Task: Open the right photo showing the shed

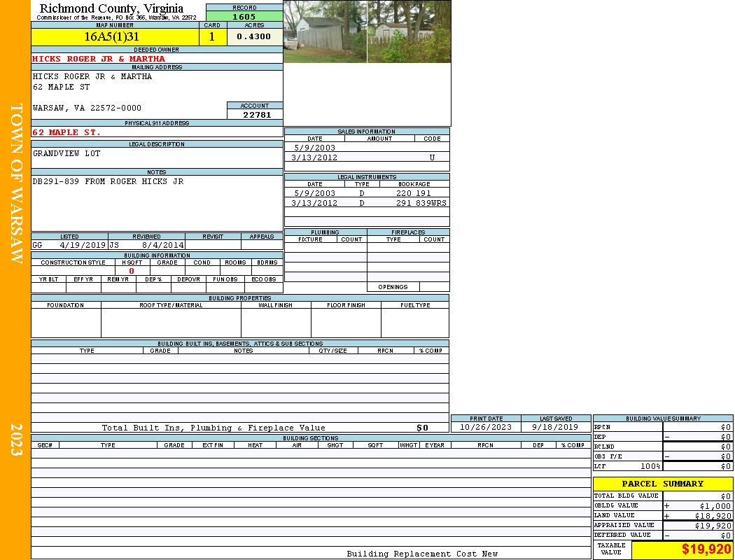Action: click(x=409, y=32)
